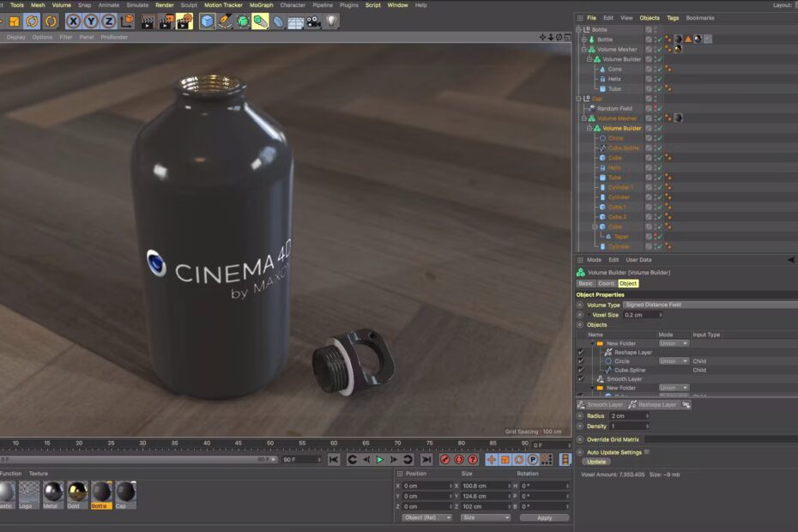Toggle layer box of Helix under Bottle
The width and height of the screenshot is (798, 532).
(x=649, y=79)
